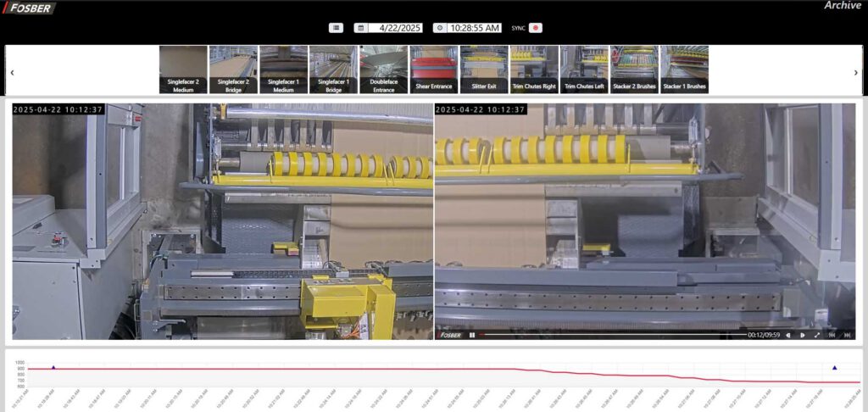Seek on the video progress bar
The width and height of the screenshot is (868, 412).
(612, 335)
